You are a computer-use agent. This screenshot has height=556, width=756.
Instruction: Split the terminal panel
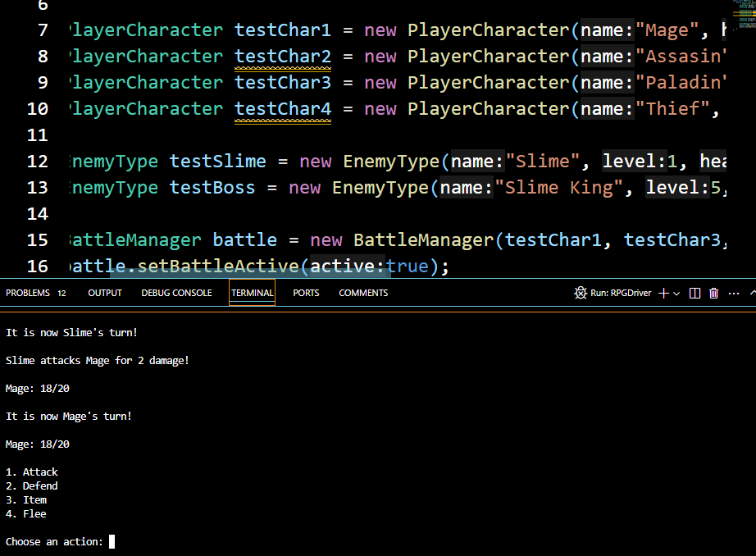click(695, 293)
